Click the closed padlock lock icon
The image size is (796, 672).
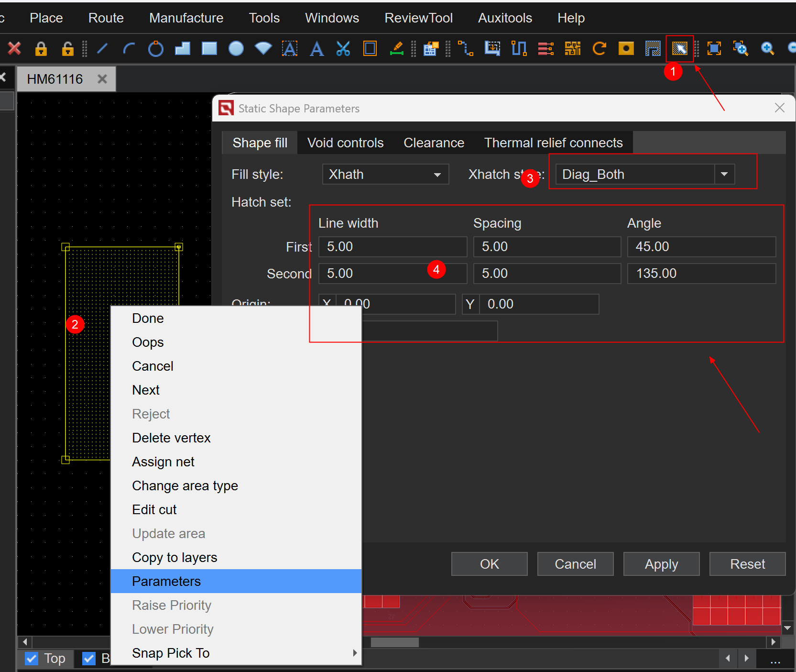pos(41,48)
